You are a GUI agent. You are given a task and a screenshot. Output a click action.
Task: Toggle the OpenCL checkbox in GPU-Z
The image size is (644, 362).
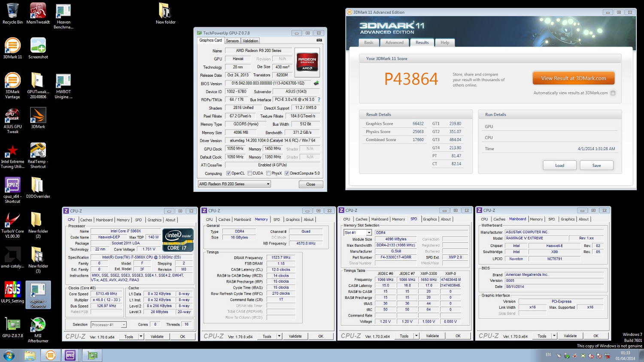point(228,173)
